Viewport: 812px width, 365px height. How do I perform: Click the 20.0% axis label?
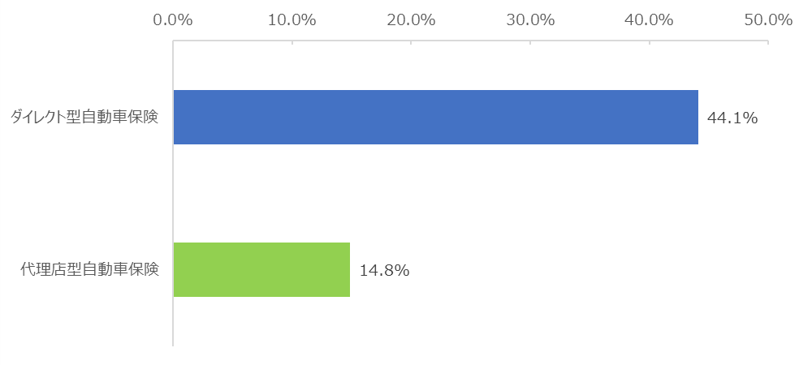point(411,20)
